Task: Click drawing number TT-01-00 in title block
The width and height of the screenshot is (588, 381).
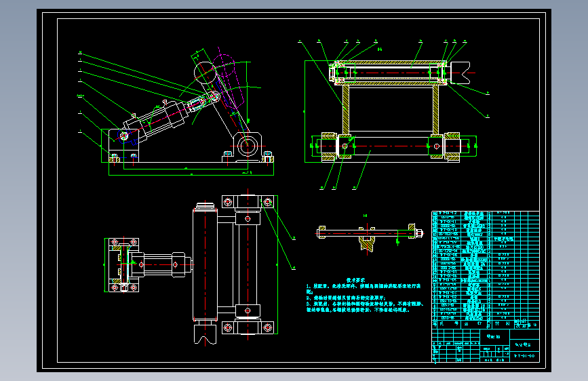Action: point(524,356)
